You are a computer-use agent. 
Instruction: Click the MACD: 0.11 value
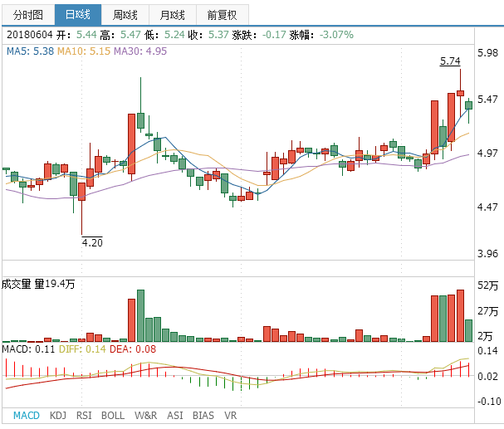tap(28, 349)
